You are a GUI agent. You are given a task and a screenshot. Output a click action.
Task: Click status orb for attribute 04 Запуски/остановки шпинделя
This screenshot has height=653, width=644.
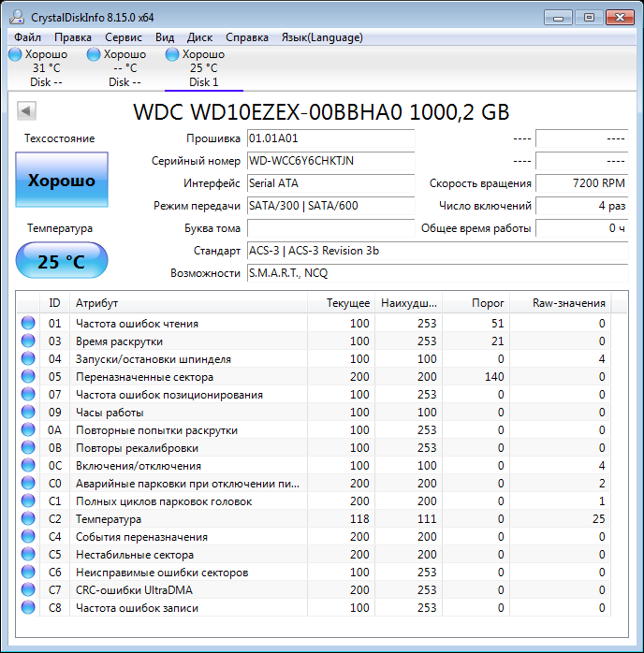[28, 358]
